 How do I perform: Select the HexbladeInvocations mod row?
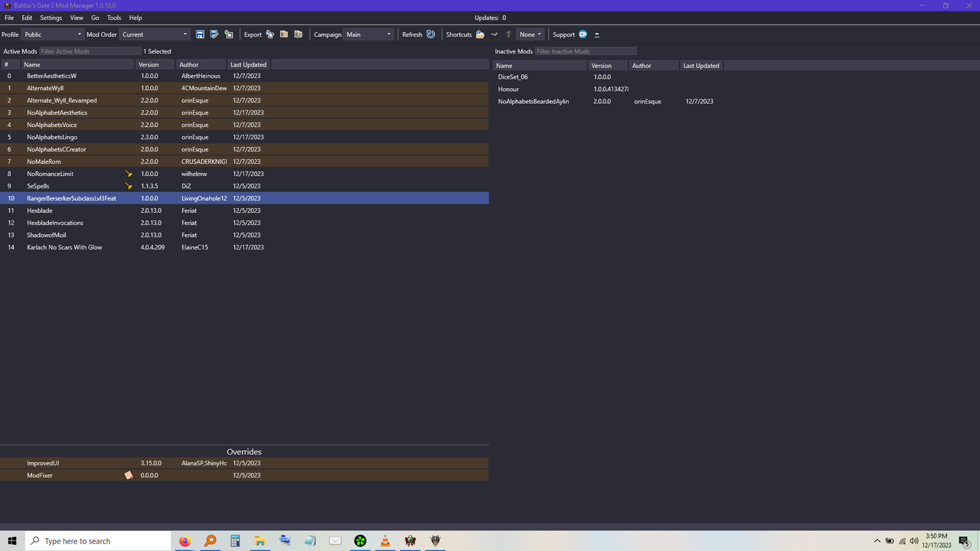(244, 223)
